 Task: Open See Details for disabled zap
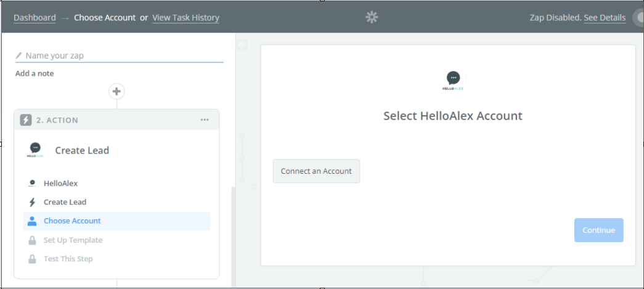[x=605, y=18]
